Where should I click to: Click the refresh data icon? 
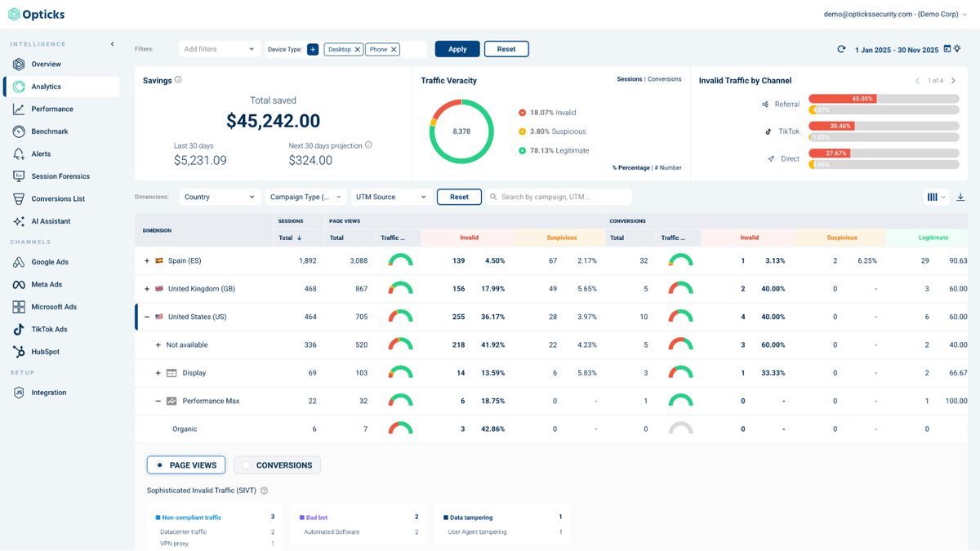point(841,49)
